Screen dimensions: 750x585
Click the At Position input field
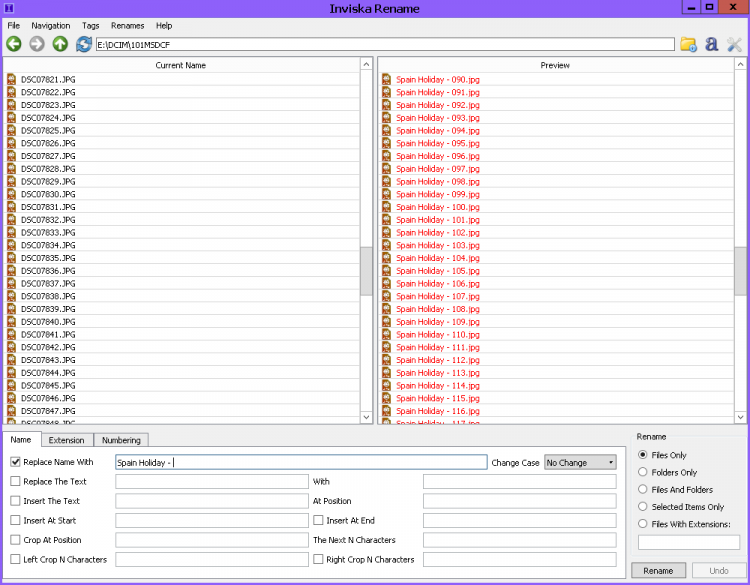(x=520, y=501)
